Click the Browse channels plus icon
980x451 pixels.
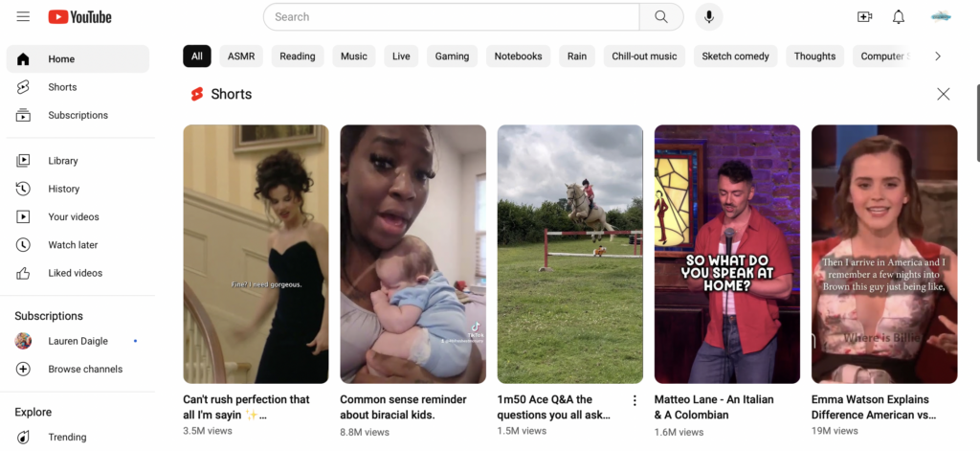click(x=23, y=369)
